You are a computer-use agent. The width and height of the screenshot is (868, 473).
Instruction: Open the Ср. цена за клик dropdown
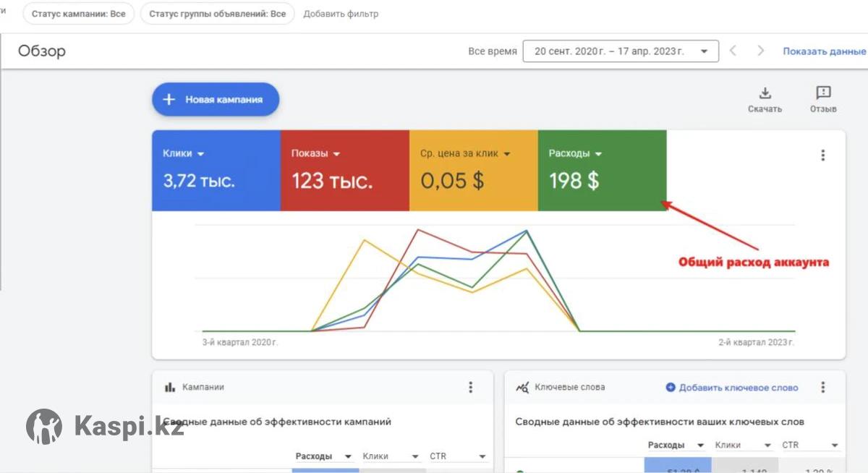click(465, 153)
